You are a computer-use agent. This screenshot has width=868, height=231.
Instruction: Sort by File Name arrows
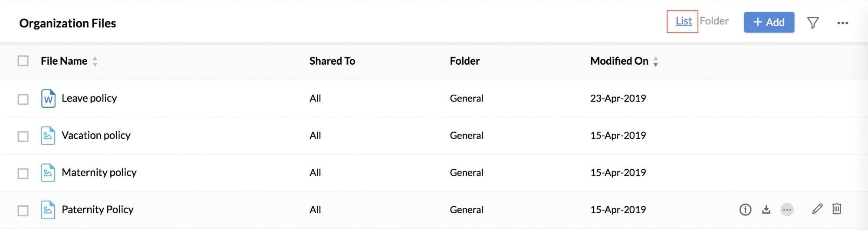[95, 62]
